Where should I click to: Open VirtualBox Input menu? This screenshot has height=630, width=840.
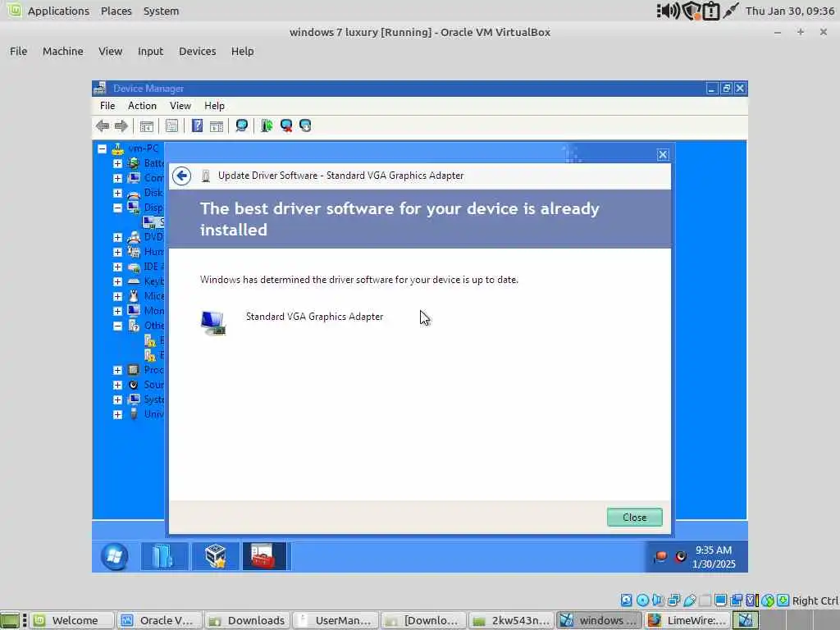point(150,51)
